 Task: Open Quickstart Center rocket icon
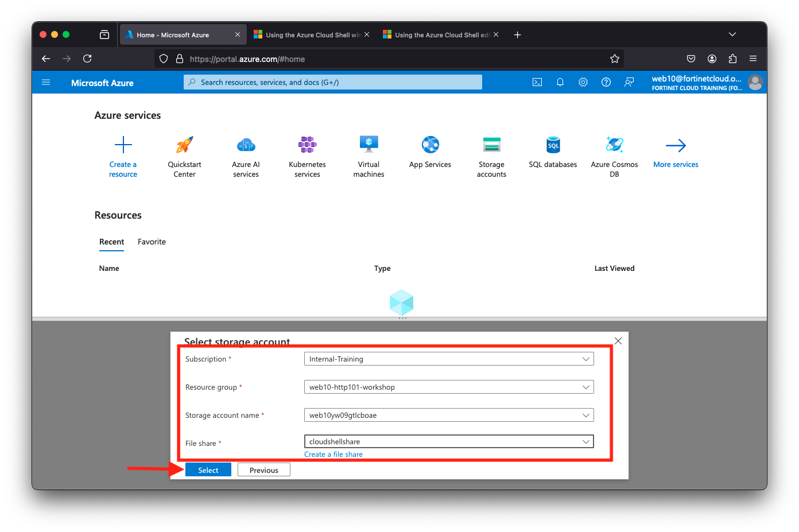(185, 145)
